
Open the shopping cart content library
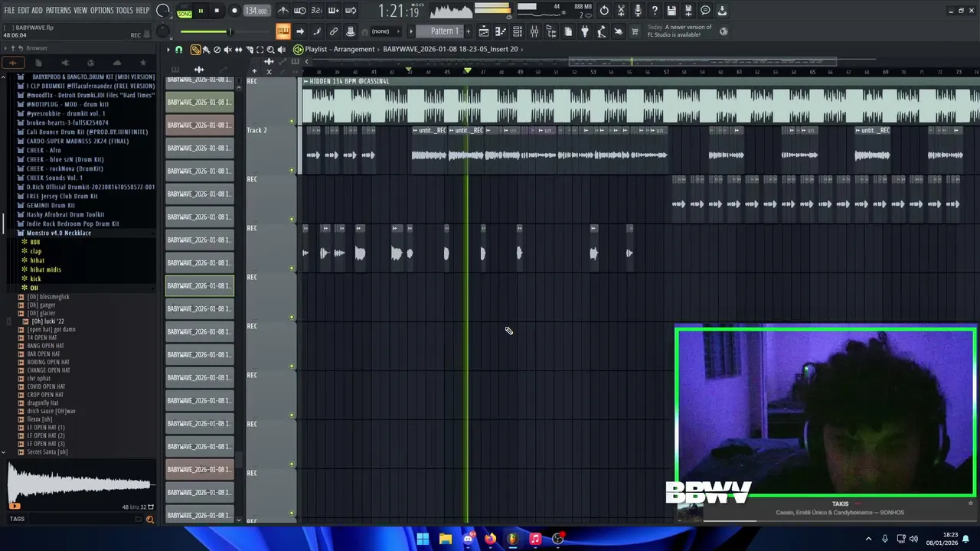click(x=635, y=31)
